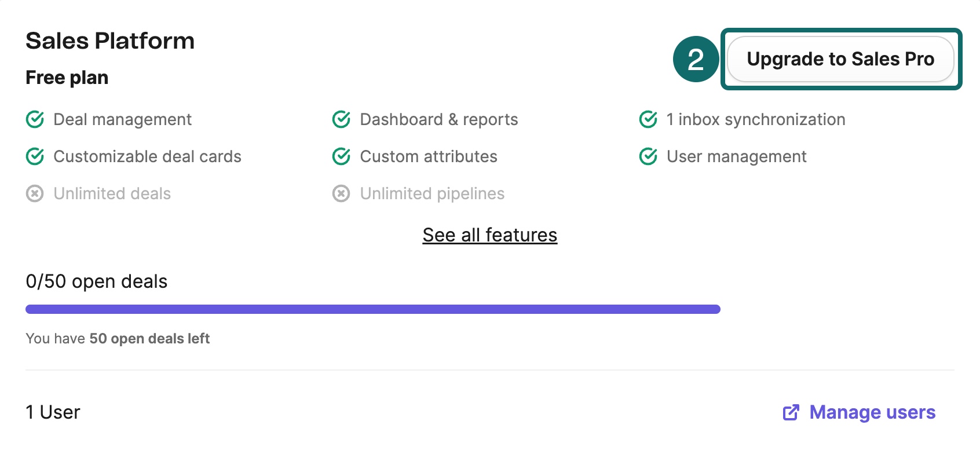Screen dimensions: 980x454
Task: Click the green step 2 badge
Action: pos(696,59)
